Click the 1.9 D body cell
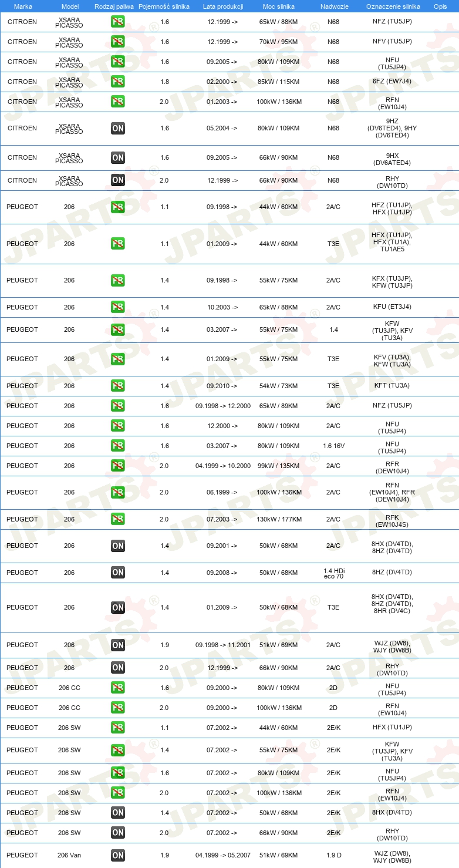This screenshot has width=459, height=868. pos(333,855)
